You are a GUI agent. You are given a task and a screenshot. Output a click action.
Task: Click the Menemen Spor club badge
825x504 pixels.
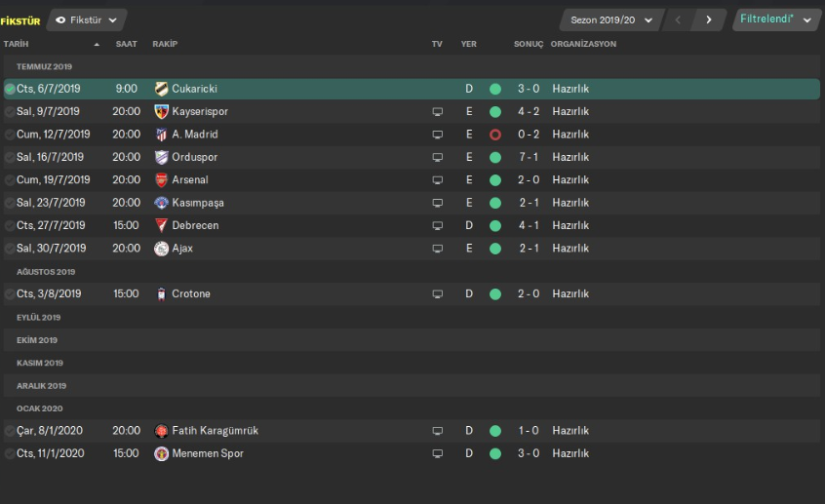tap(161, 453)
